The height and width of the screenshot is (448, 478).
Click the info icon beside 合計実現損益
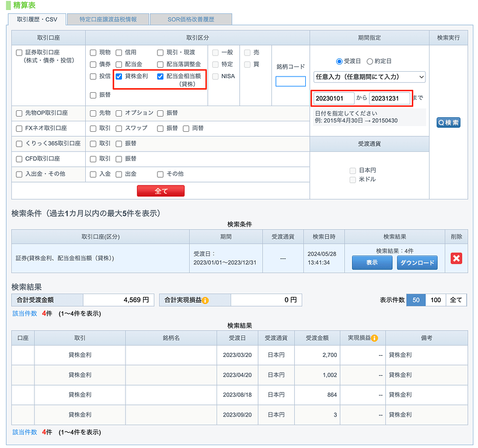click(x=205, y=300)
